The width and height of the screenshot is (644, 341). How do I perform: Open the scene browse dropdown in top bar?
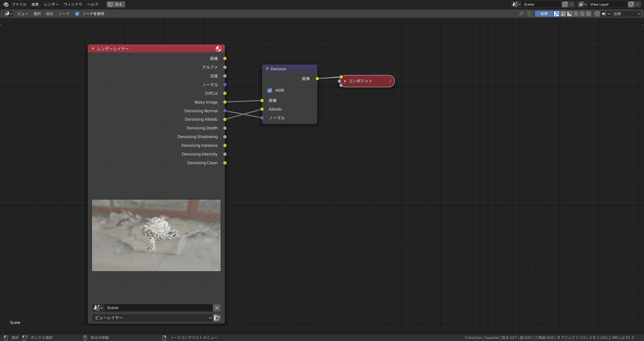pos(517,4)
